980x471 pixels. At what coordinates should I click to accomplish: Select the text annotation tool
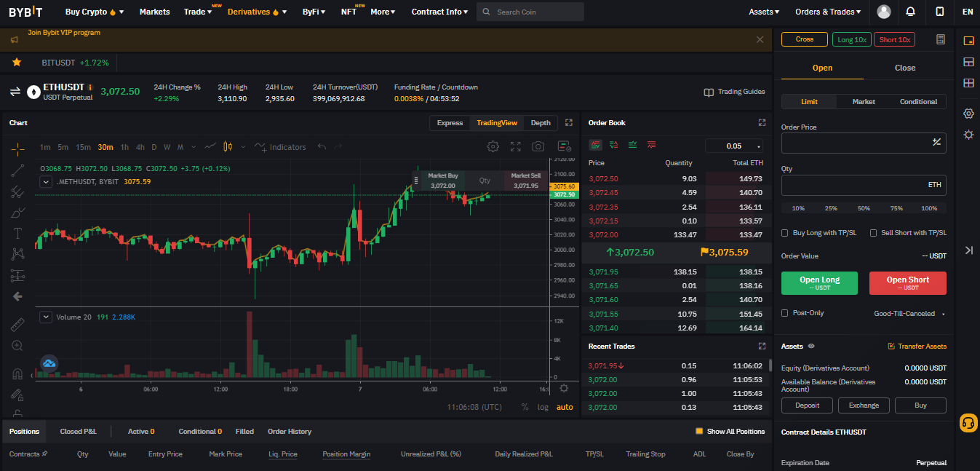tap(17, 234)
